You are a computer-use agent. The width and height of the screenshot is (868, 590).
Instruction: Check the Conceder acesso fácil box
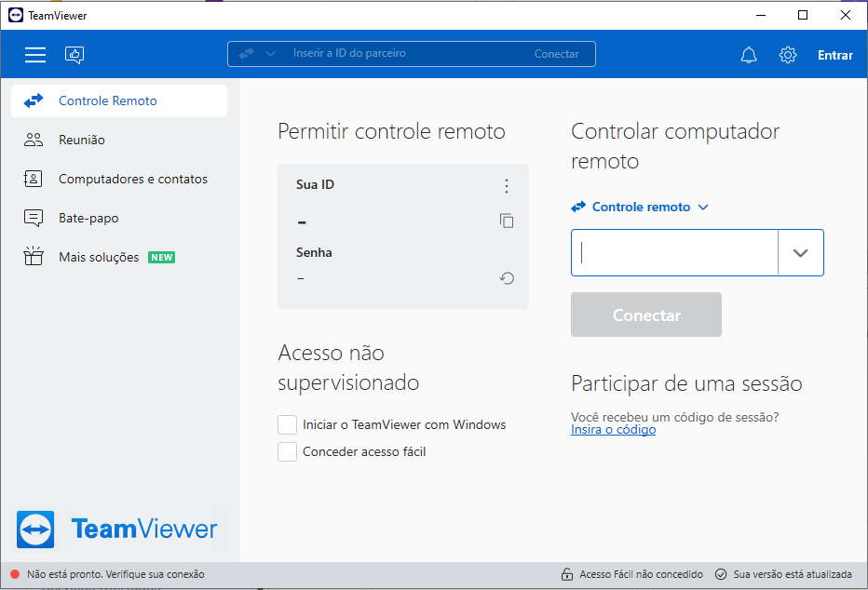point(288,452)
